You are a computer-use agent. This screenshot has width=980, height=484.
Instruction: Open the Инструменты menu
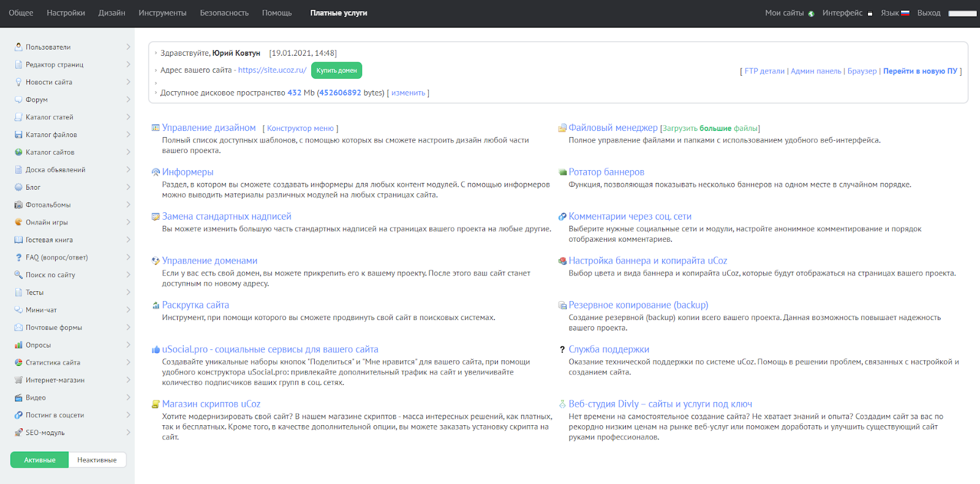click(162, 13)
